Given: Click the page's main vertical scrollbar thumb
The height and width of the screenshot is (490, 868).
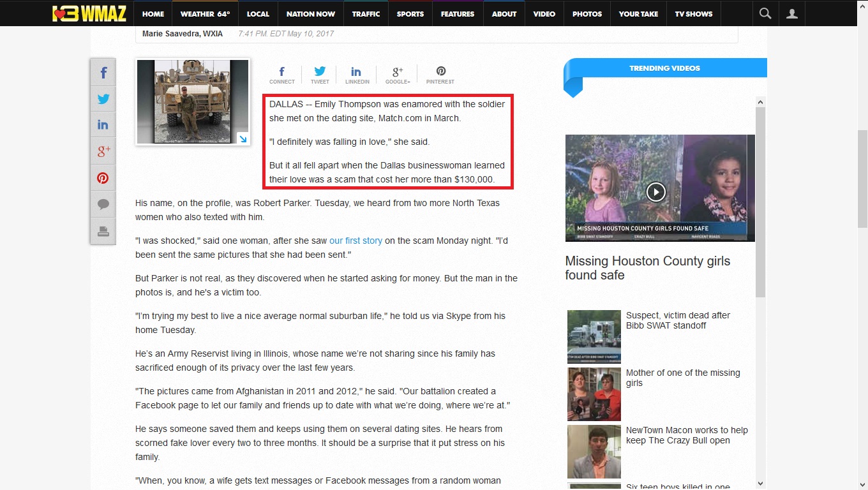Looking at the screenshot, I should click(x=862, y=179).
